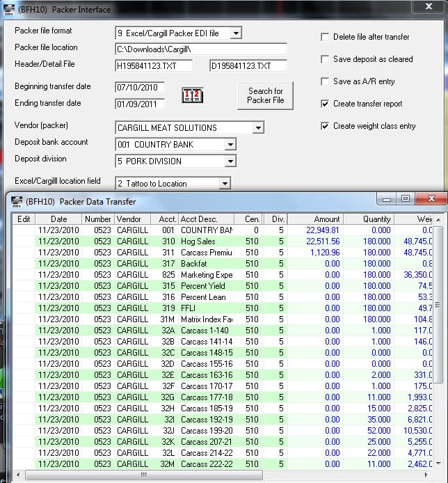
Task: Click the calendar date picker icon
Action: pyautogui.click(x=191, y=96)
